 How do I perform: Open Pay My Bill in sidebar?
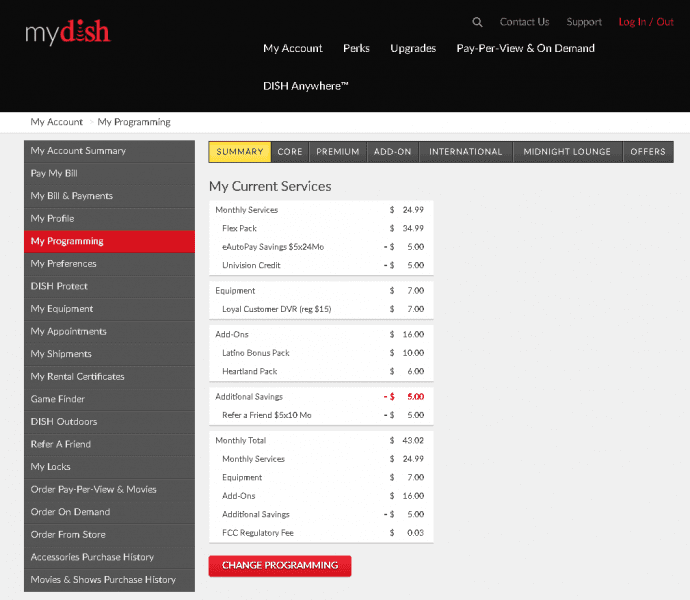click(110, 173)
